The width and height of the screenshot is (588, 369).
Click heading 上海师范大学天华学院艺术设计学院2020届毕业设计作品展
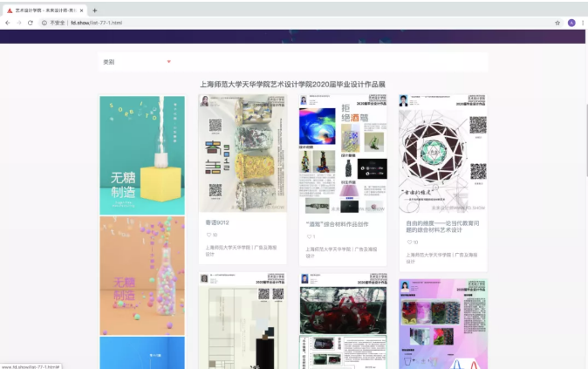[x=292, y=85]
